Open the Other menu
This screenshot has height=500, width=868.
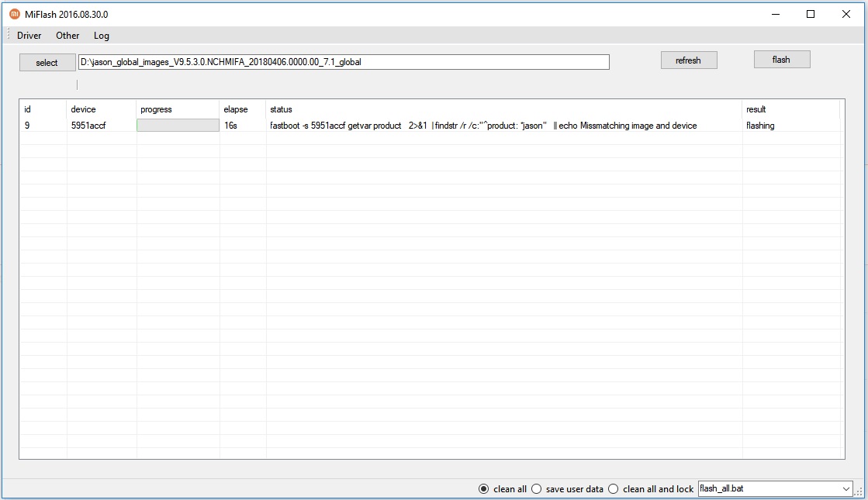67,36
